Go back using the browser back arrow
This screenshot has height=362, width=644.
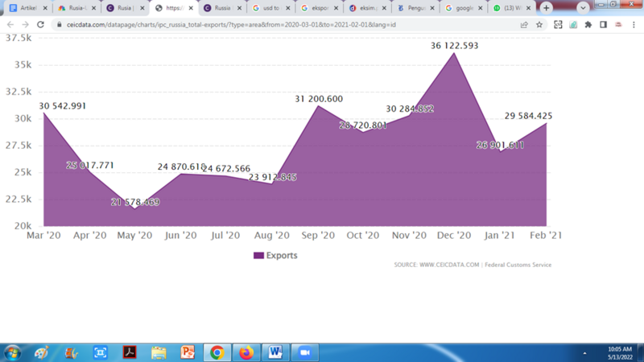pos(10,25)
